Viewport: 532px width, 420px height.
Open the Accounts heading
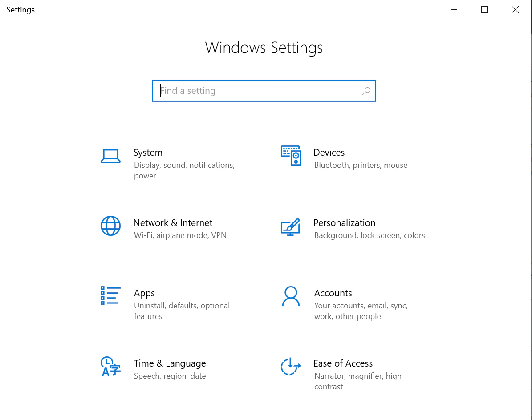click(x=333, y=293)
